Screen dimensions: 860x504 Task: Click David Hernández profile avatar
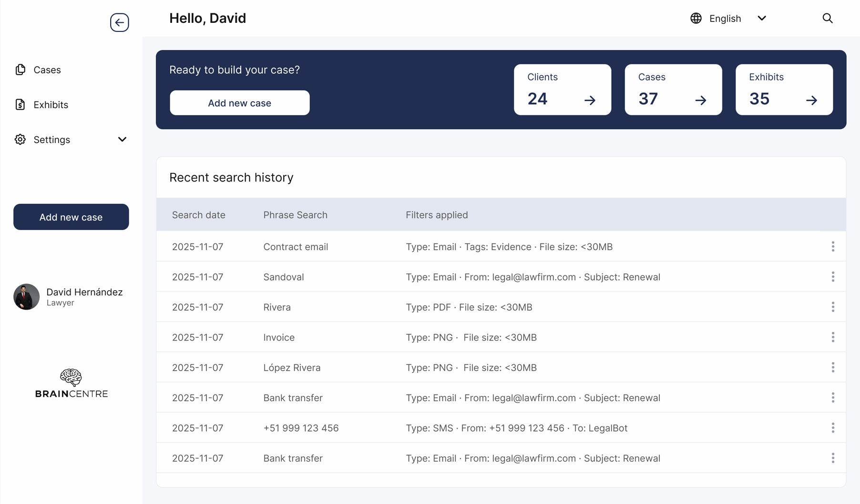point(26,297)
